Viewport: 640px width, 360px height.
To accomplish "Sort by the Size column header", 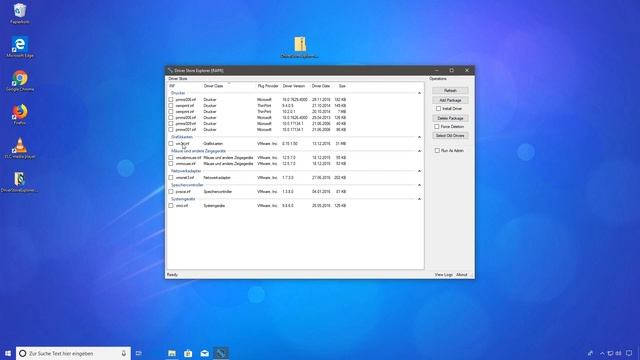I will [x=342, y=86].
